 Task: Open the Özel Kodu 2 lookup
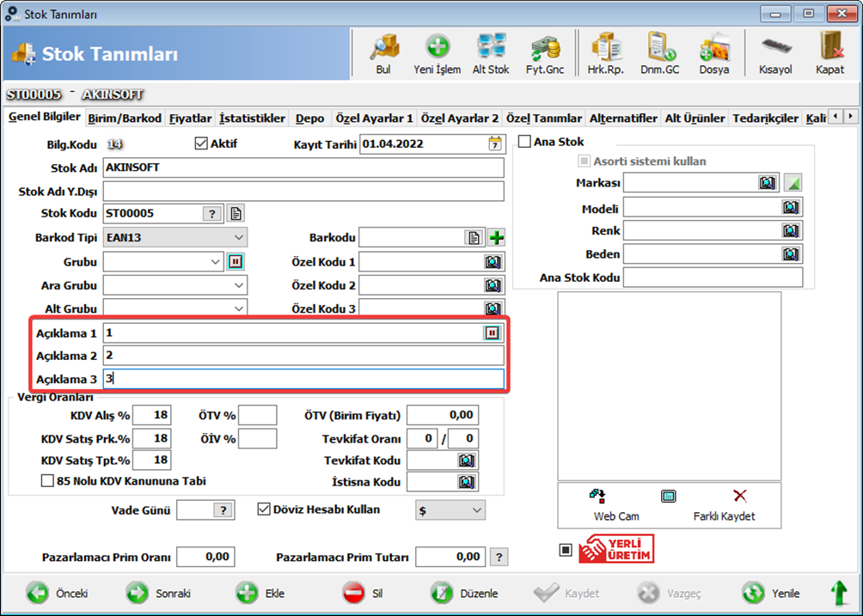(493, 285)
